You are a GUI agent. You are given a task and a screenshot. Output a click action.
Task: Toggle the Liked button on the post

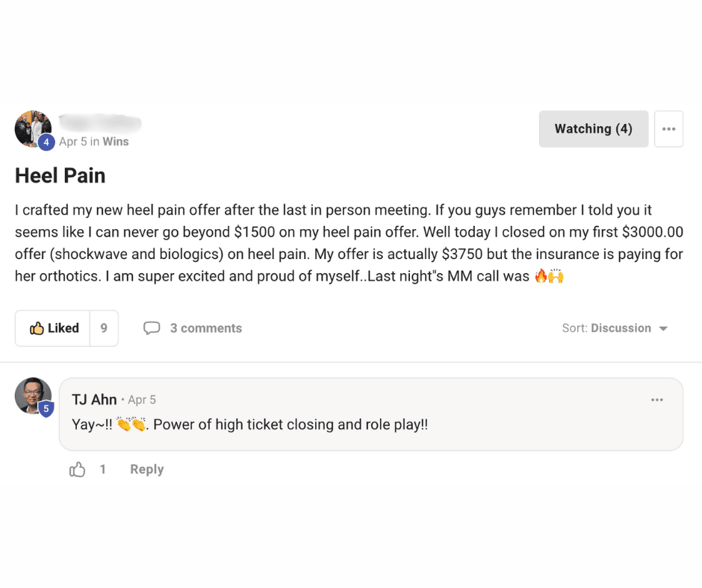[x=53, y=328]
